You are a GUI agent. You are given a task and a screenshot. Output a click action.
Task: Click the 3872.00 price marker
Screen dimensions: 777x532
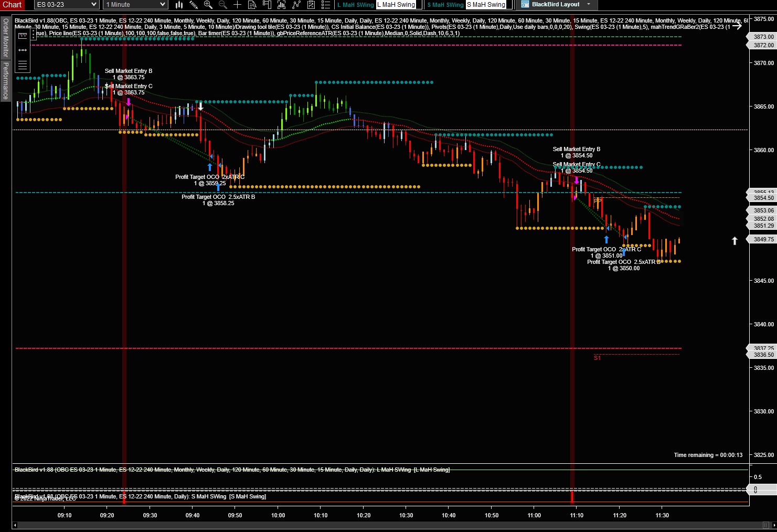click(x=761, y=45)
